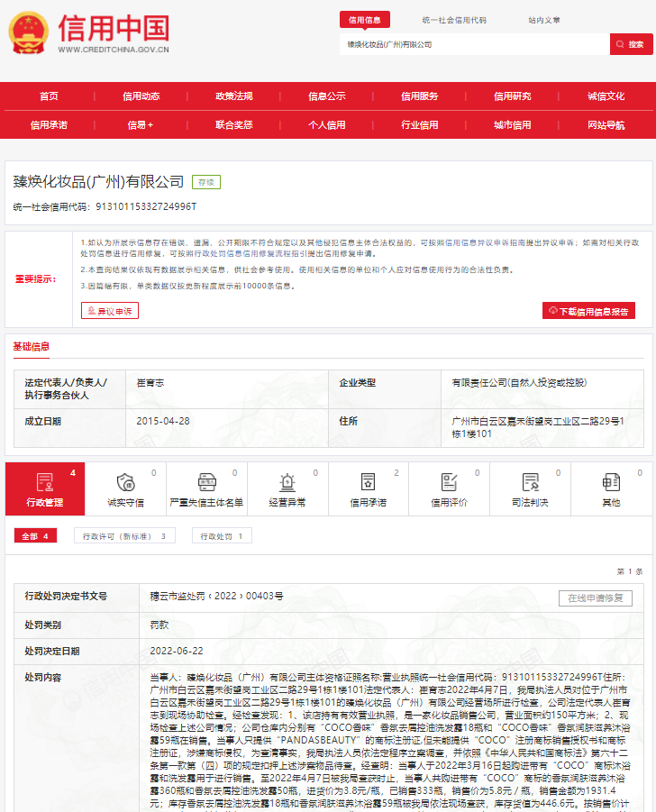Image resolution: width=656 pixels, height=812 pixels.
Task: Select the 信用评价 chart icon
Action: [450, 482]
